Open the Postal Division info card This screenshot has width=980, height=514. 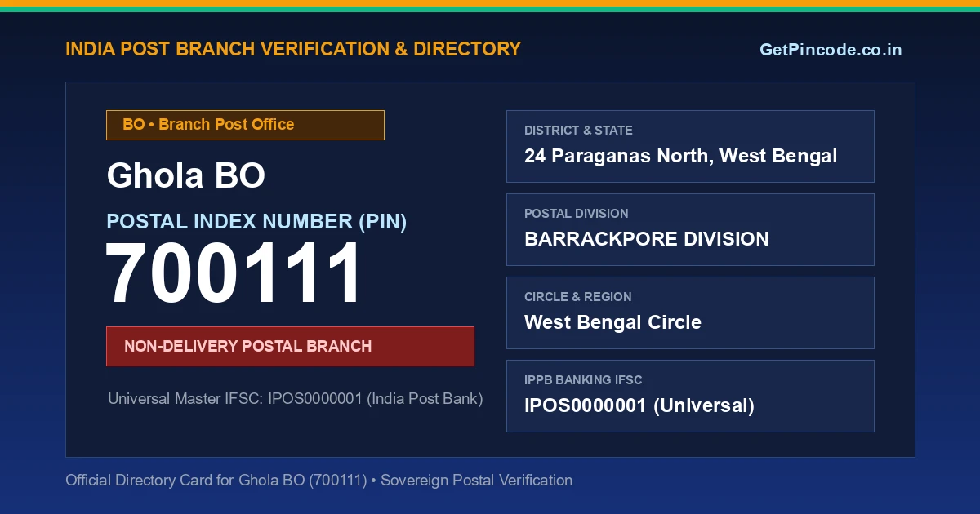(690, 229)
